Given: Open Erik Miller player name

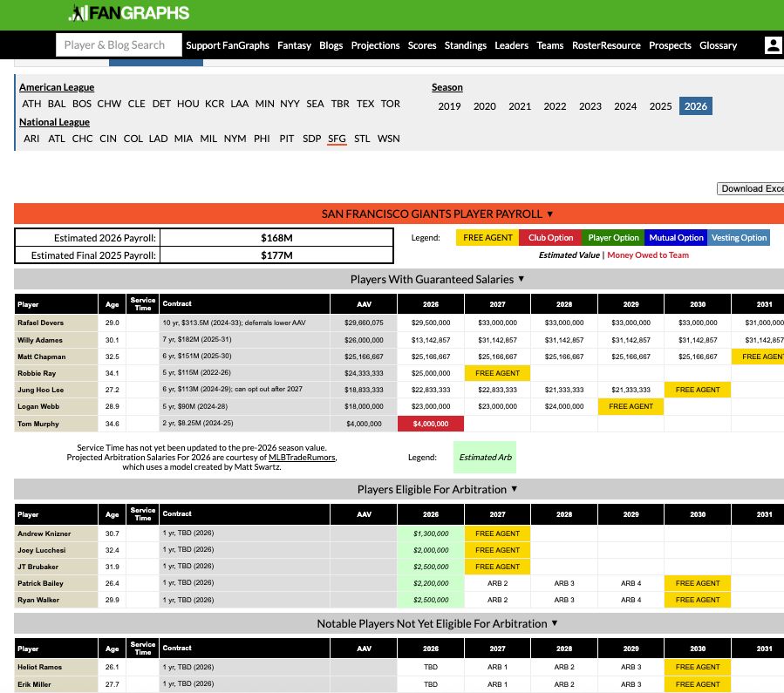Looking at the screenshot, I should click(x=34, y=684).
